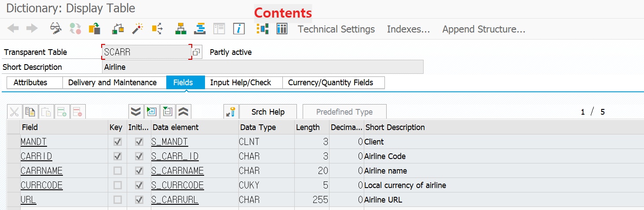The height and width of the screenshot is (210, 644).
Task: Activate the table with magic wand icon
Action: pos(138,29)
